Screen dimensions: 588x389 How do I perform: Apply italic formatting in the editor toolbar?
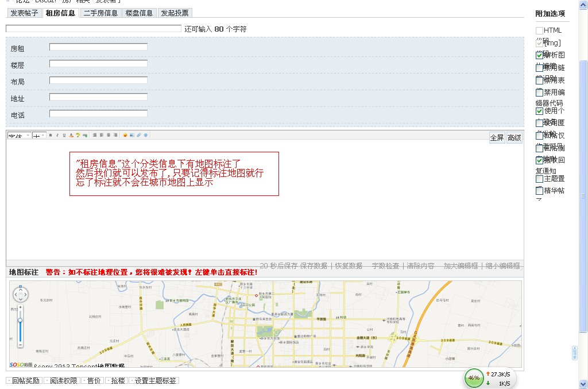click(x=57, y=135)
